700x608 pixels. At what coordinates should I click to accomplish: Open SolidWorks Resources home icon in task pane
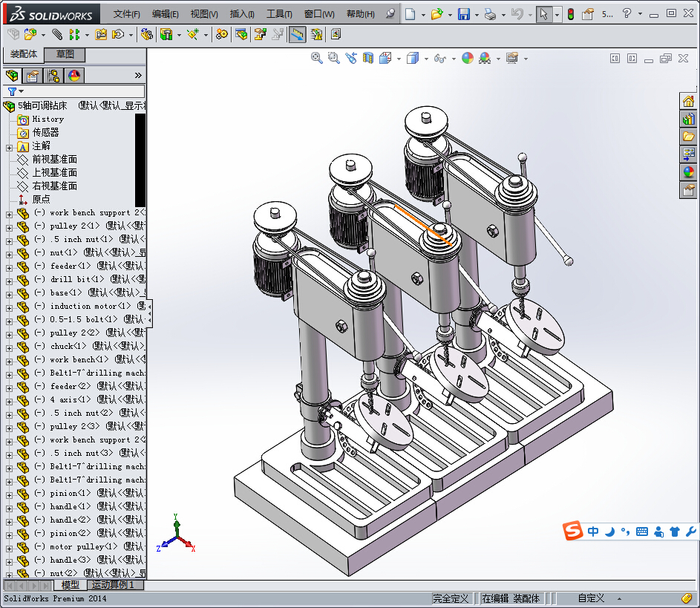689,101
